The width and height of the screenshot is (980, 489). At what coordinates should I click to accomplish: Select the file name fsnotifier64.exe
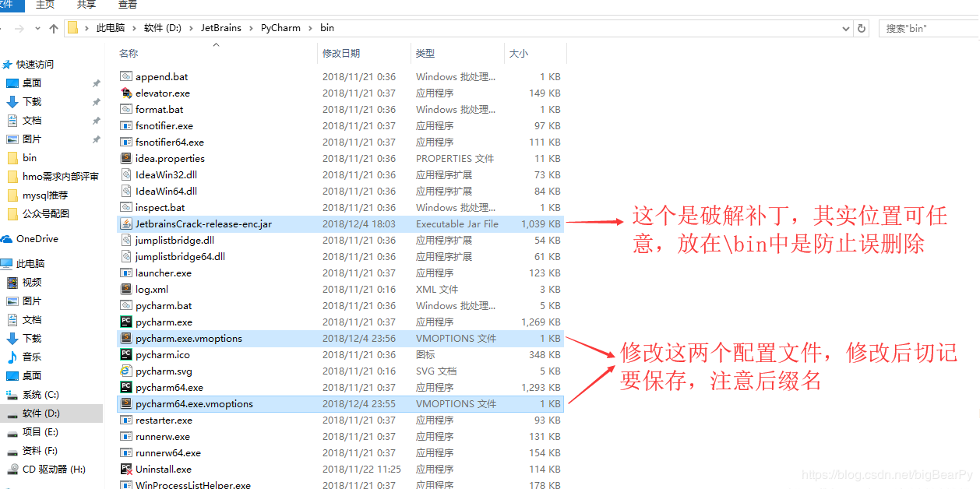coord(170,142)
